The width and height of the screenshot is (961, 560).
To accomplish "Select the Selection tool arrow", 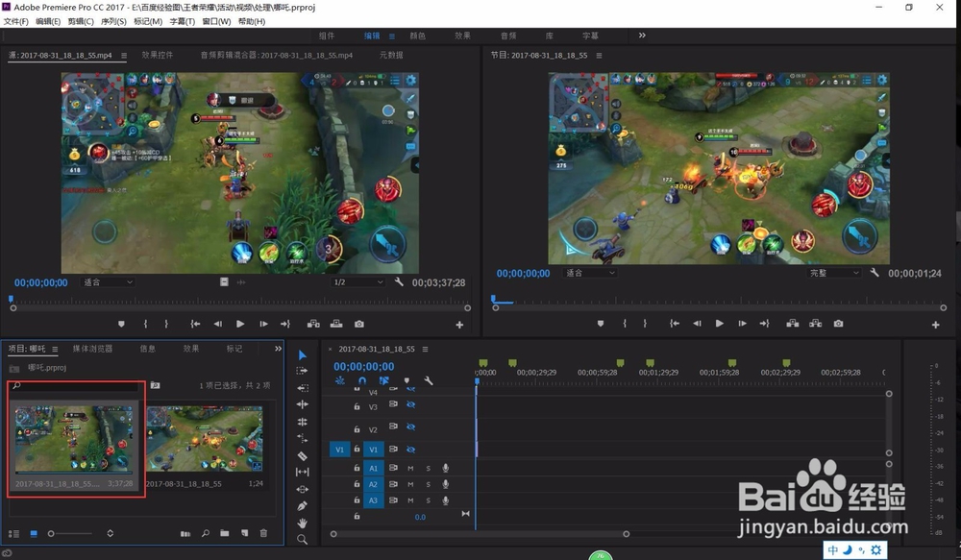I will (x=302, y=354).
